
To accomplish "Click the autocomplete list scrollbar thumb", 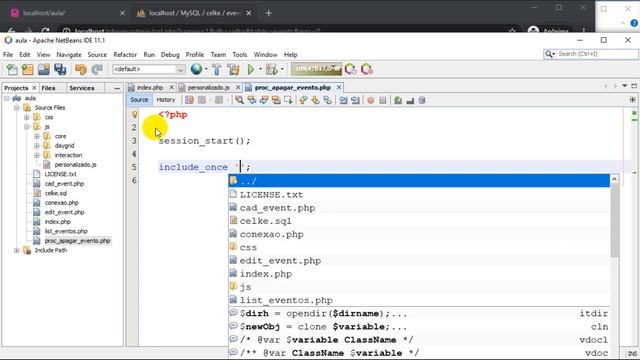I will click(614, 220).
